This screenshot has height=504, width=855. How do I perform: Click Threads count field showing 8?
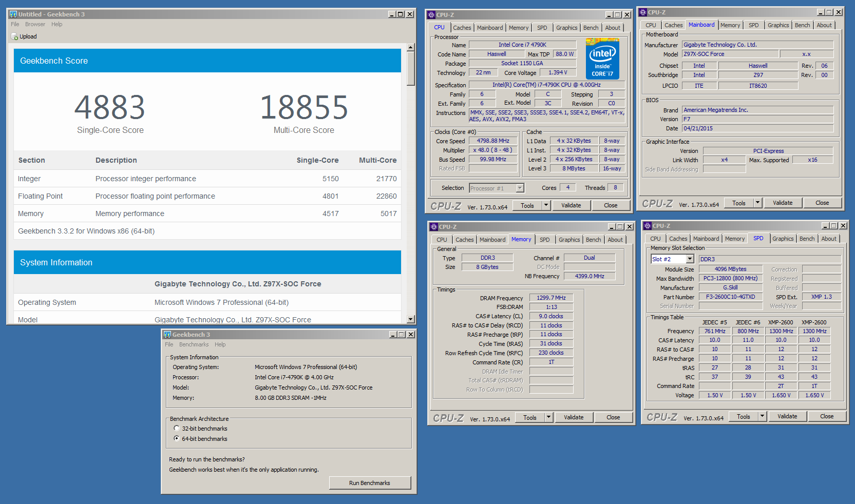pyautogui.click(x=615, y=188)
